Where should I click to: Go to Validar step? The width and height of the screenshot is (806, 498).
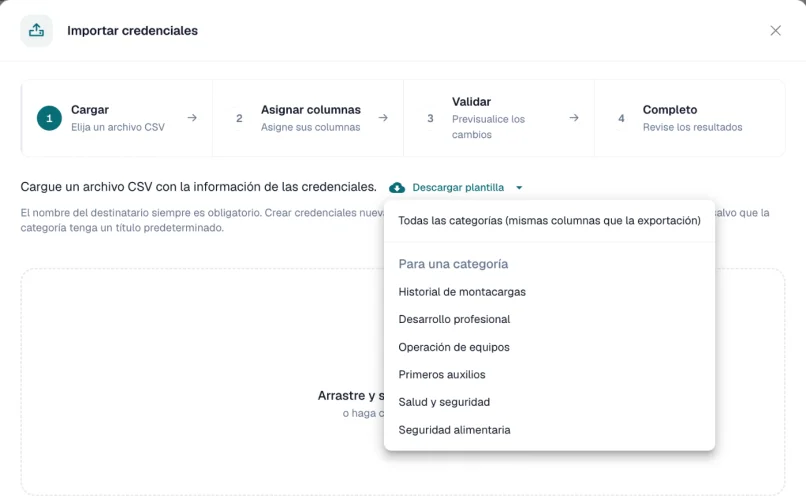tap(499, 118)
